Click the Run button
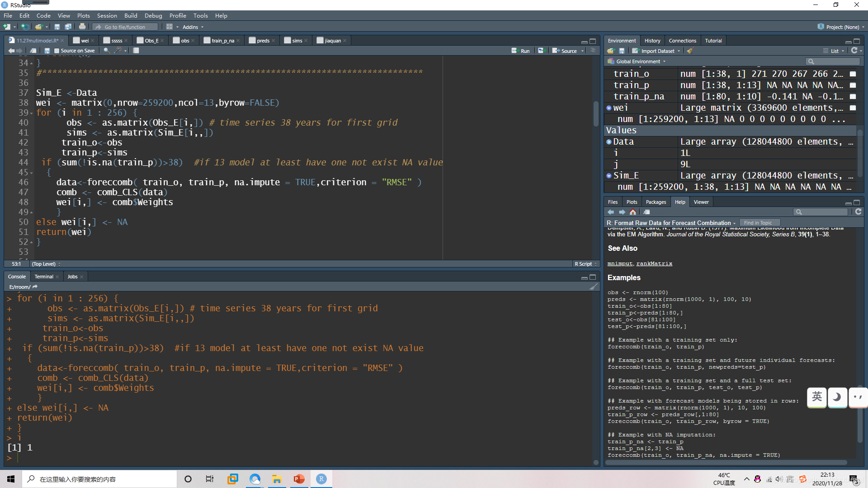The height and width of the screenshot is (488, 868). (x=521, y=51)
